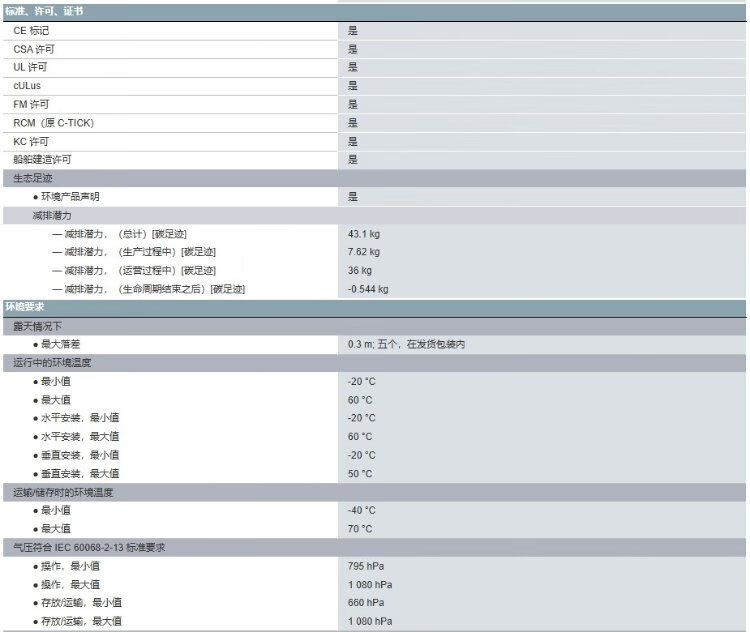Click the 船舶建造许可 row label

43,160
